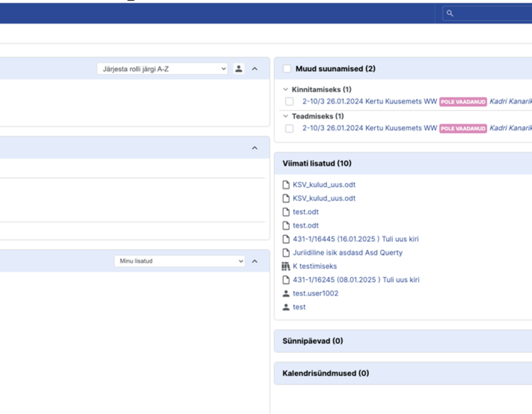Click the document icon beside 431-1/16245
Screen dimensions: 532x414
click(286, 280)
